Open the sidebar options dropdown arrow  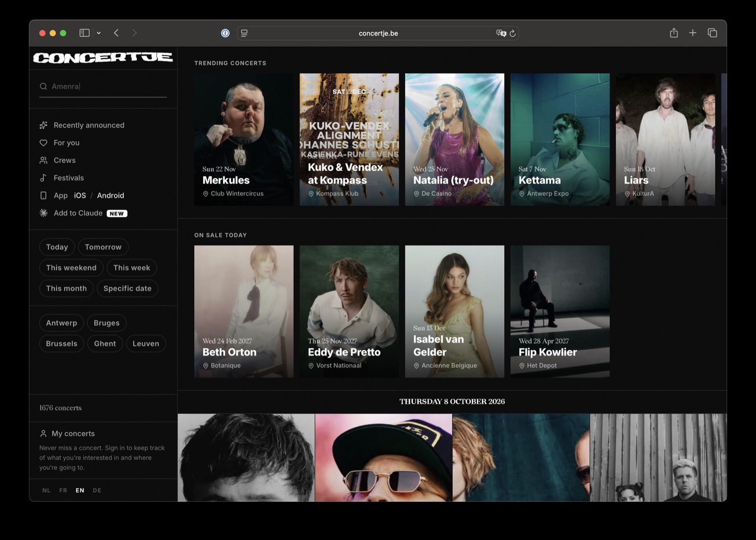[99, 33]
